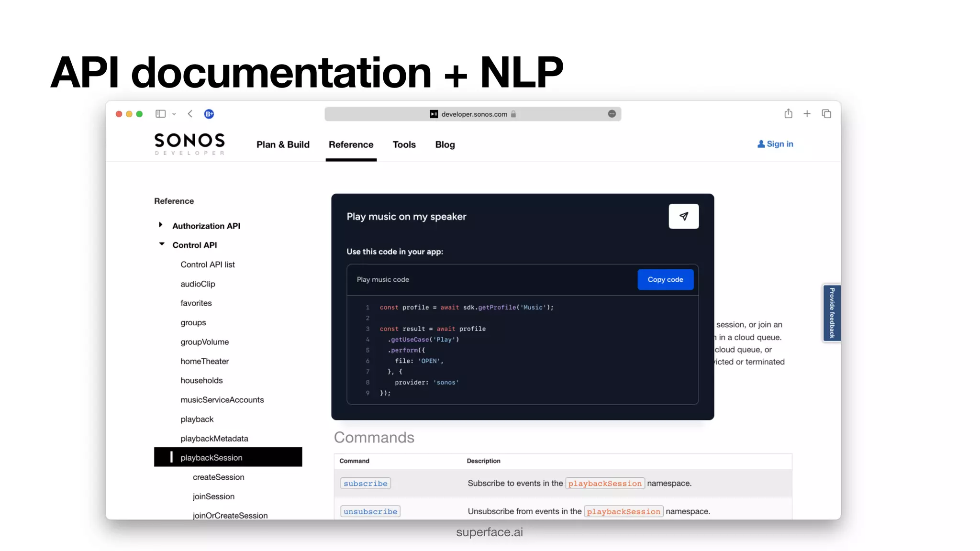
Task: Click code line "provider: 'sonos'"
Action: coord(426,382)
